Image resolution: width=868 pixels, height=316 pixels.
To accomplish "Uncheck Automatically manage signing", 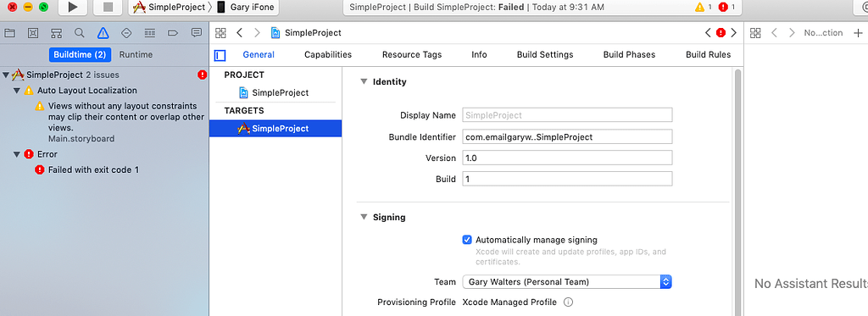I will point(467,241).
